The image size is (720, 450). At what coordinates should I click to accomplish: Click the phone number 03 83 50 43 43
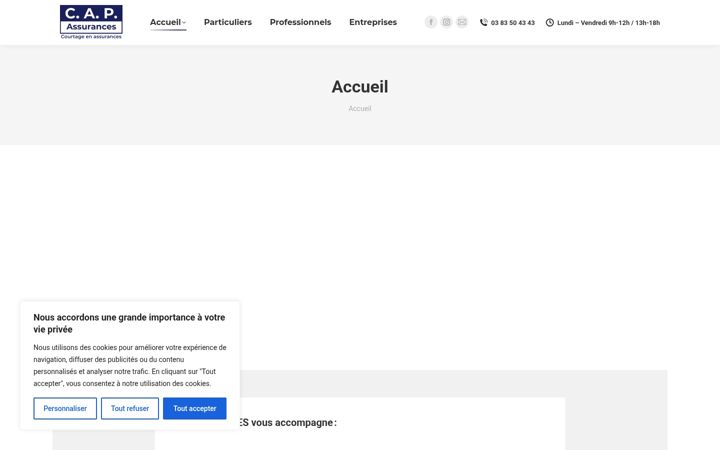pyautogui.click(x=513, y=22)
